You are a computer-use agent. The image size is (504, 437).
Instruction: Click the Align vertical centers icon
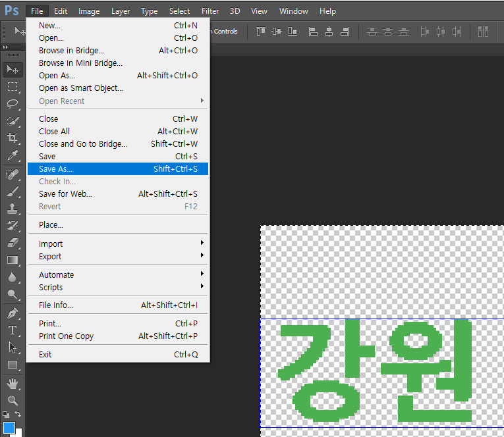coord(277,32)
